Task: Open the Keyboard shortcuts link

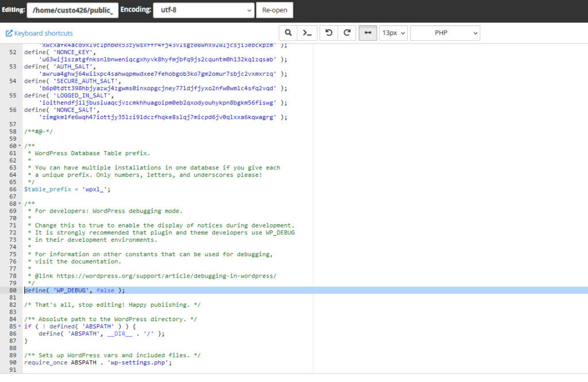Action: [x=40, y=33]
